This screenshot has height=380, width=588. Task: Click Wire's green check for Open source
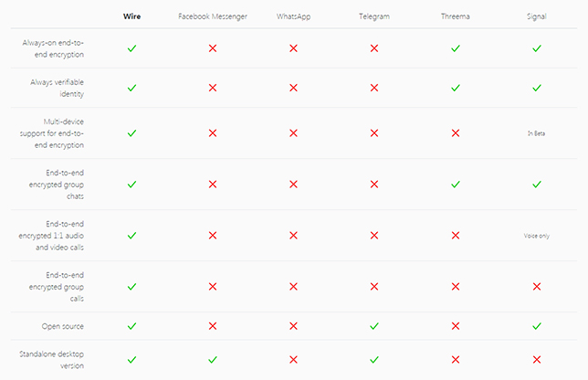click(131, 326)
